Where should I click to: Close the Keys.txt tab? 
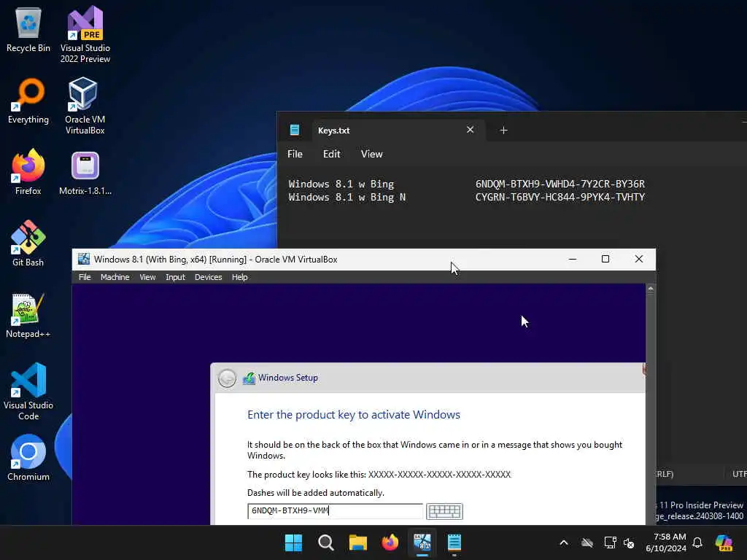click(471, 130)
